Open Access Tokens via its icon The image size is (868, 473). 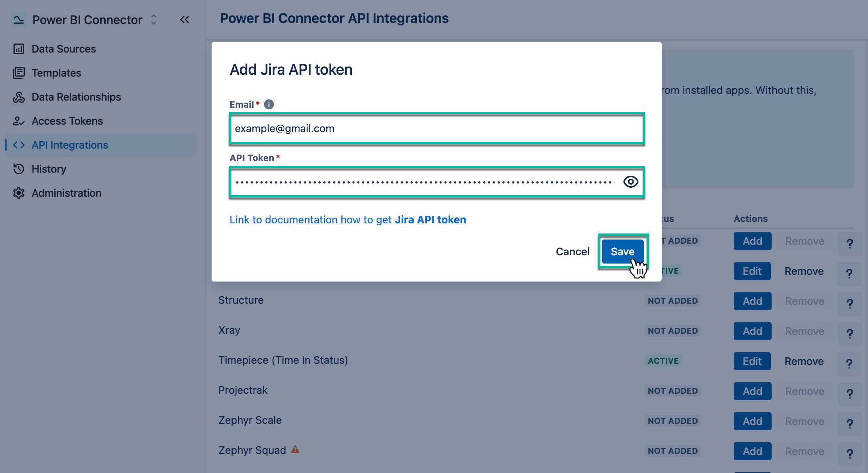click(19, 121)
